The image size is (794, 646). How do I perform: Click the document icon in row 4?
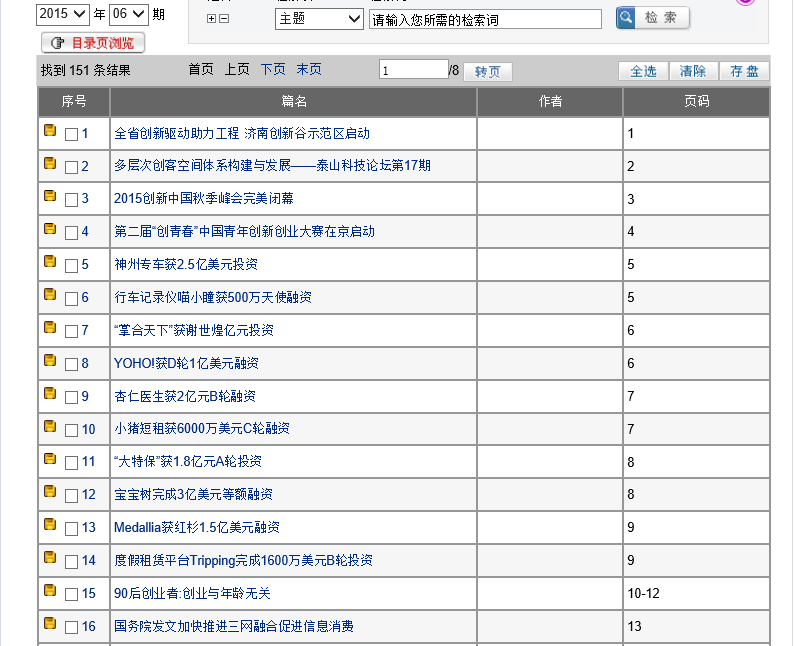pos(50,229)
